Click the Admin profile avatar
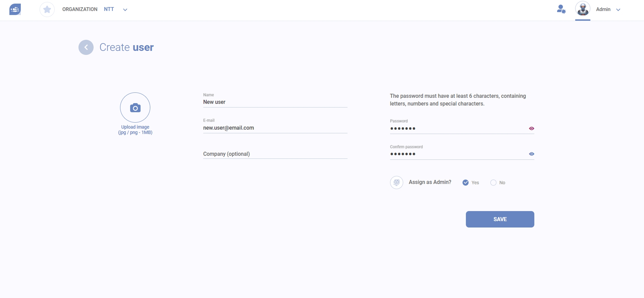The height and width of the screenshot is (298, 644). tap(582, 9)
